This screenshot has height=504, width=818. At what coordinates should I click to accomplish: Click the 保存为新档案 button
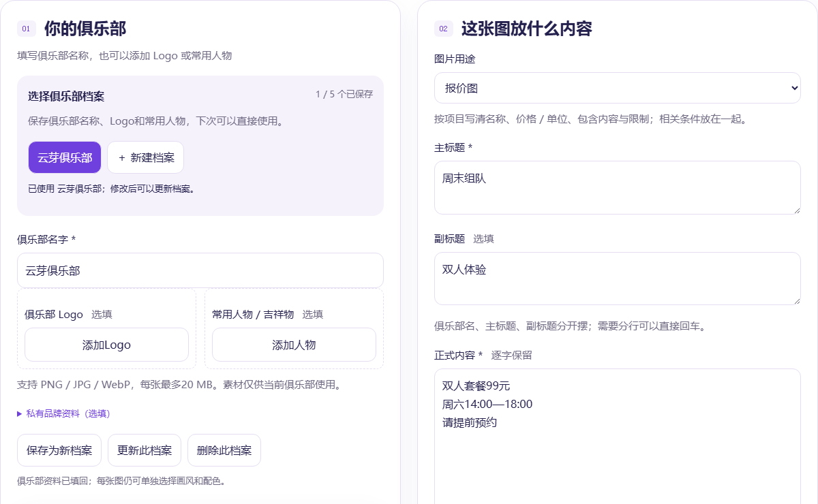(59, 450)
